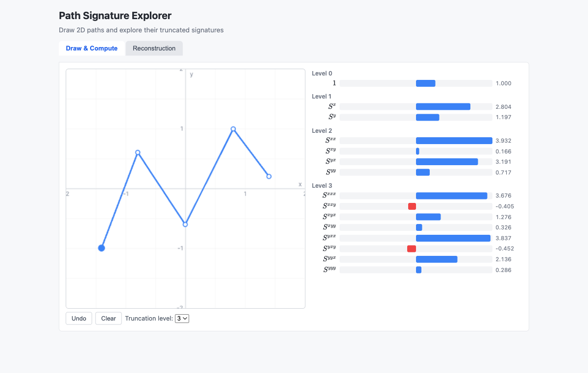Select the S^x bar in Level 1

442,106
